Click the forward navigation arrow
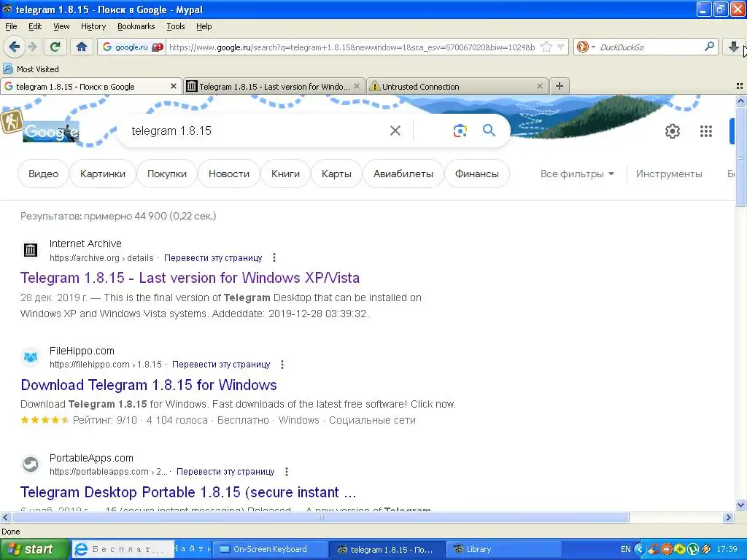Viewport: 747px width, 560px height. coord(32,47)
